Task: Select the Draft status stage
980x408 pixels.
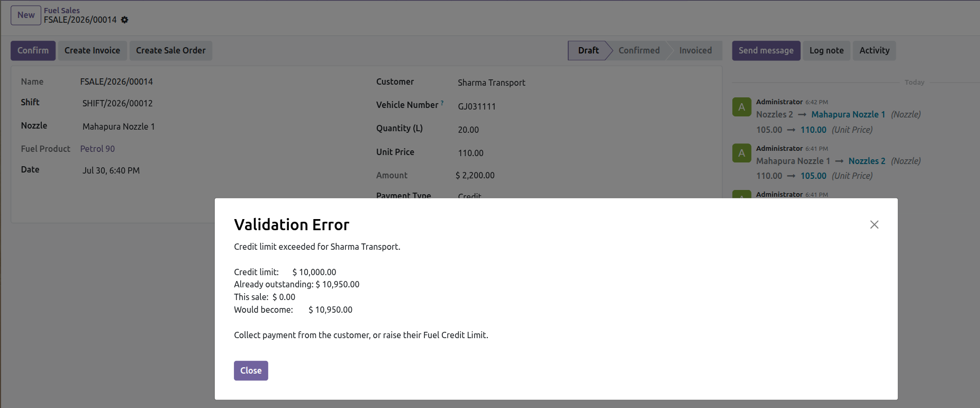Action: 588,51
